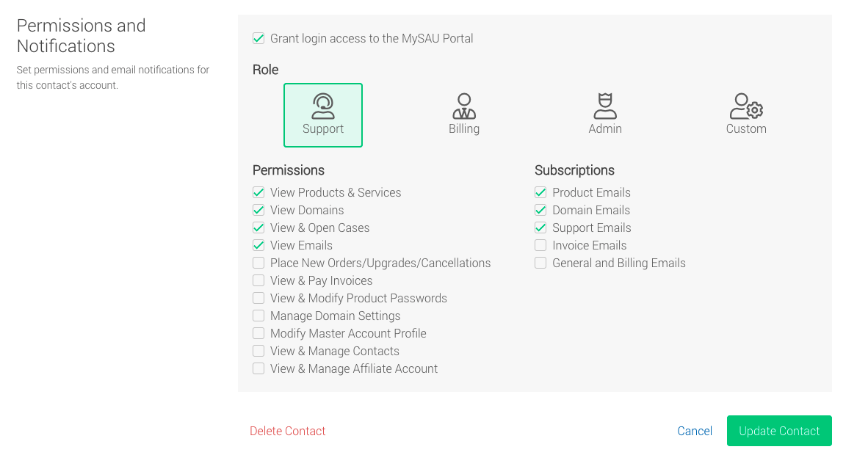The height and width of the screenshot is (466, 868).
Task: Select the Support role headset icon
Action: (323, 106)
